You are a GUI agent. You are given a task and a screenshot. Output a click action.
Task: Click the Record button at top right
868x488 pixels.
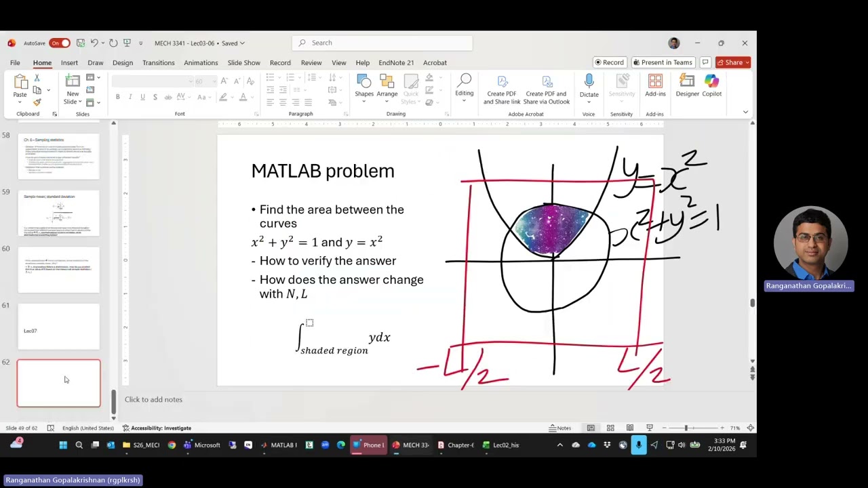pos(609,62)
